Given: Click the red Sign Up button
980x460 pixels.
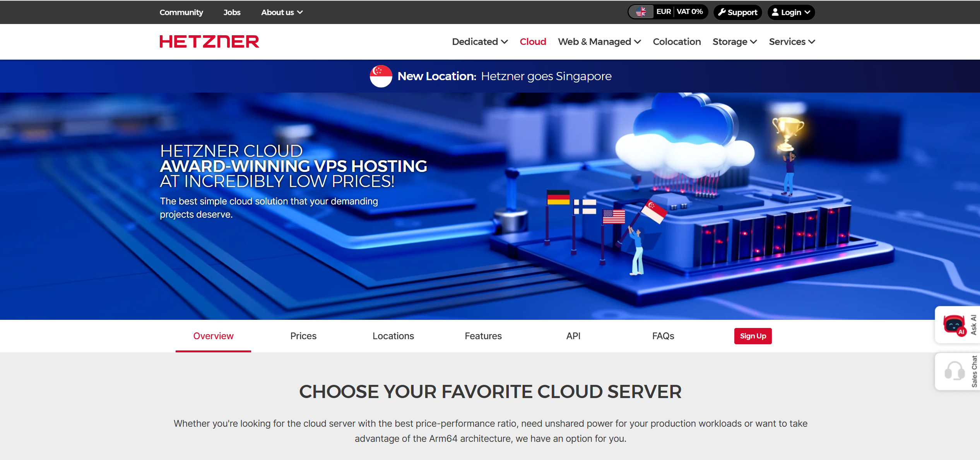Looking at the screenshot, I should point(753,336).
